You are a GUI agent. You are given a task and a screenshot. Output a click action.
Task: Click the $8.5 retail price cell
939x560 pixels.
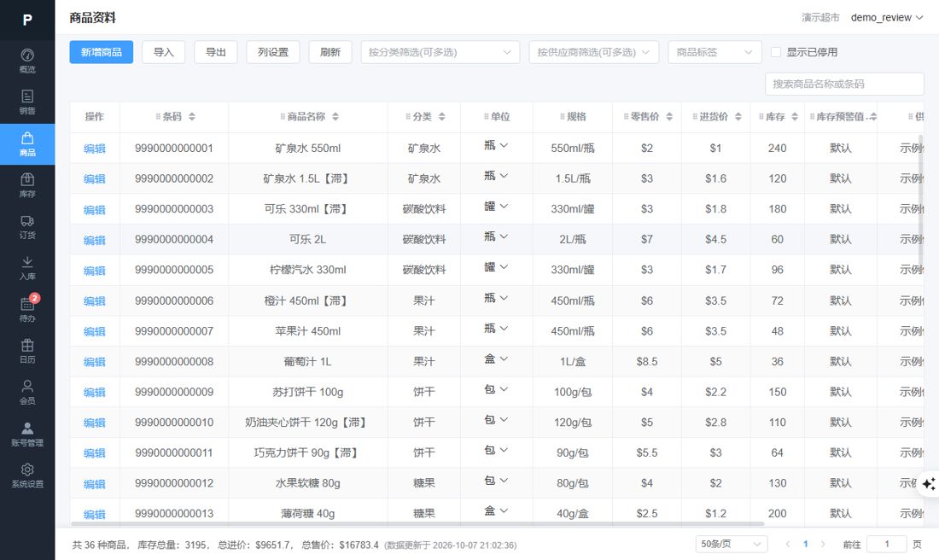[647, 362]
